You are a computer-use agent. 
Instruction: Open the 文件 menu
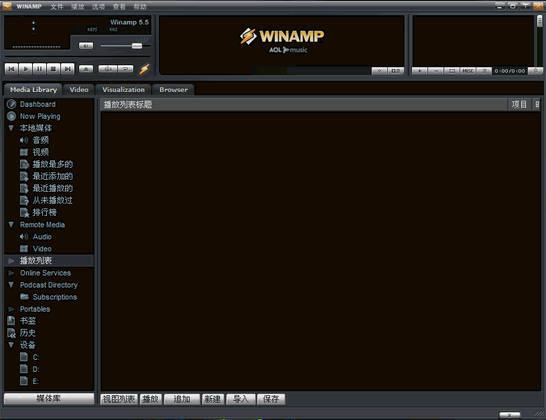pos(57,7)
